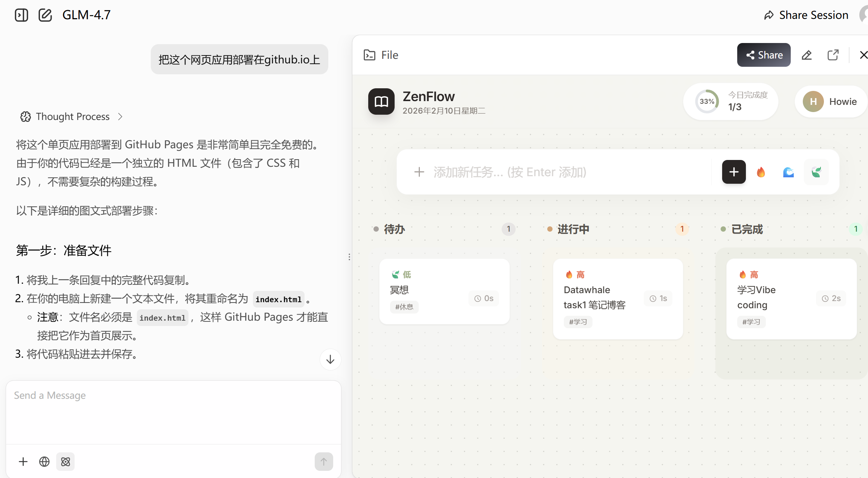The height and width of the screenshot is (478, 868).
Task: Click the Send a Message input field
Action: tap(173, 411)
